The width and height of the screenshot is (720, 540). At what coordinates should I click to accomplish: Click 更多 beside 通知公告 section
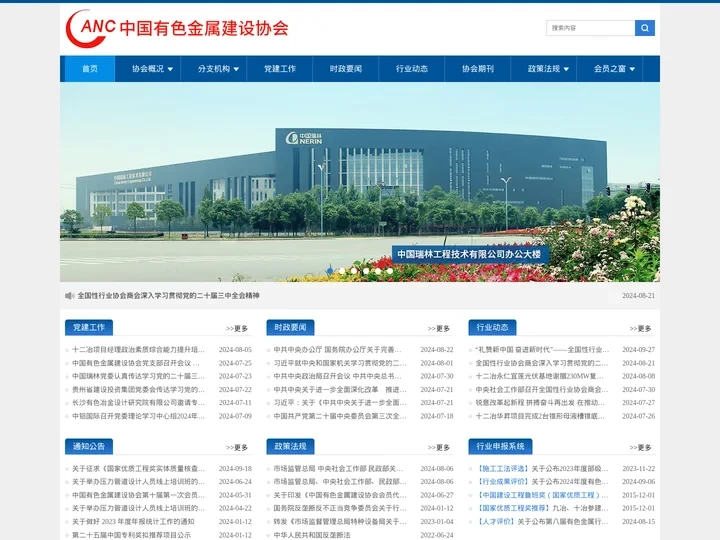[237, 447]
